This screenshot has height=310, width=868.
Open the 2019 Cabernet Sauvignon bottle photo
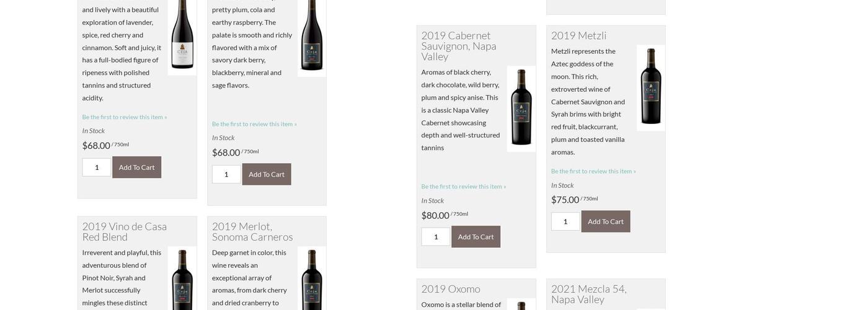coord(521,108)
